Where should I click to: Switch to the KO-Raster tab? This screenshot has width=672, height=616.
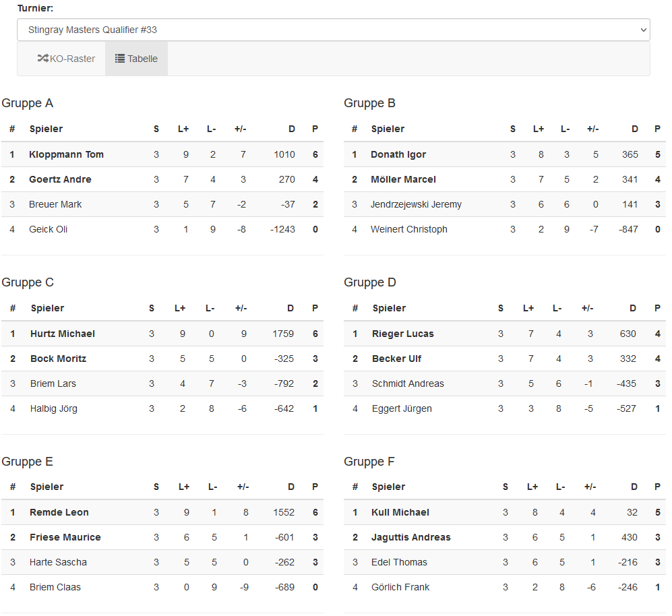tap(66, 59)
